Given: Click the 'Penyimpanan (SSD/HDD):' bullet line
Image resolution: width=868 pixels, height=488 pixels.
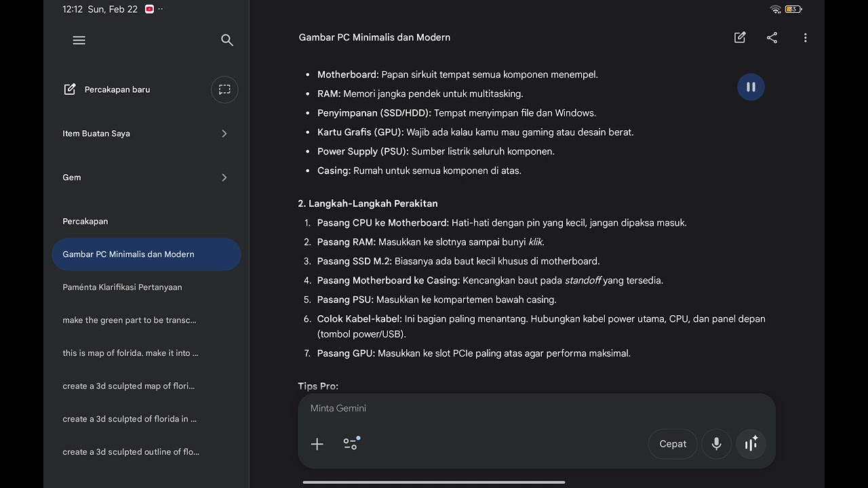Looking at the screenshot, I should point(457,113).
